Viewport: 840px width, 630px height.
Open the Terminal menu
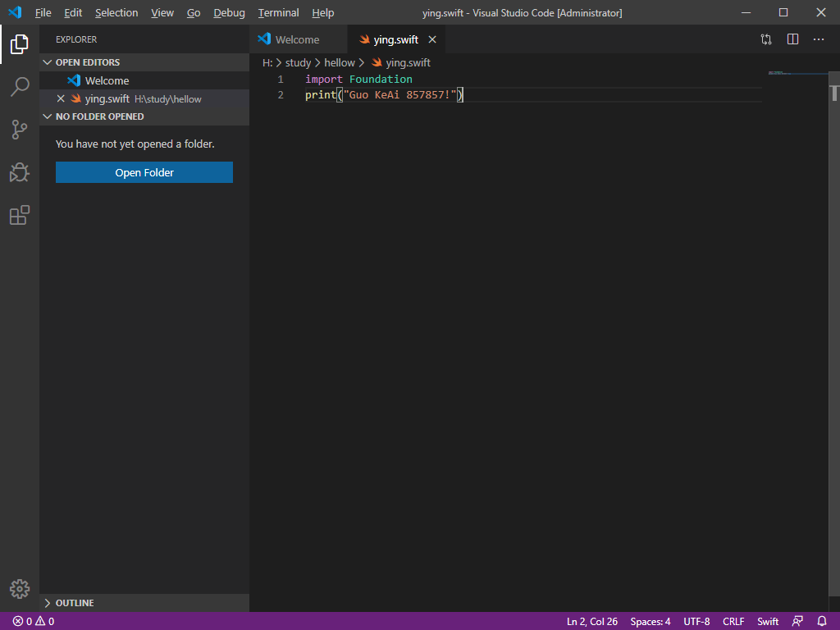click(x=279, y=12)
